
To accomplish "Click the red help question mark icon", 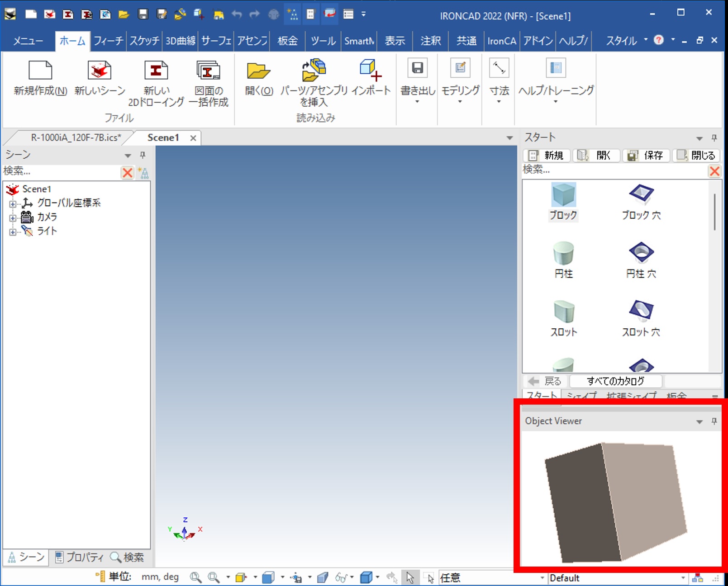I will click(659, 40).
